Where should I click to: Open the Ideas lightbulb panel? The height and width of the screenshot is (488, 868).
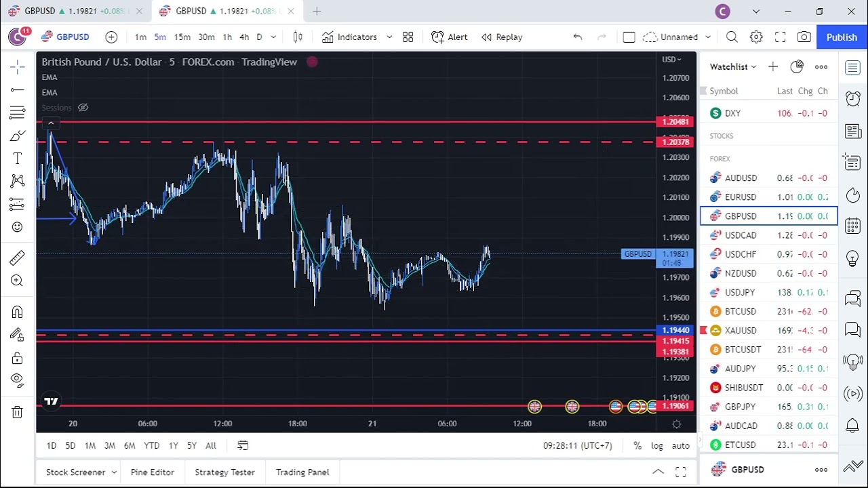(853, 259)
